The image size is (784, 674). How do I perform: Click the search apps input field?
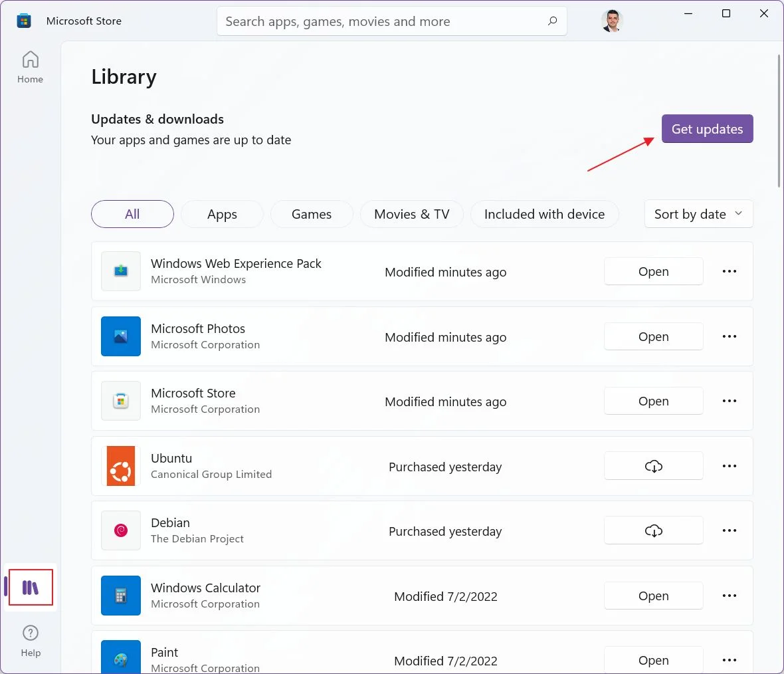coord(391,21)
